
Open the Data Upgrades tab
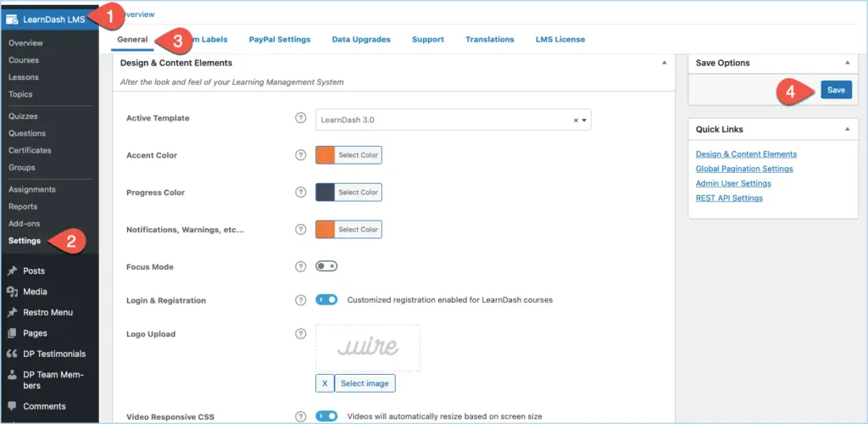(361, 39)
